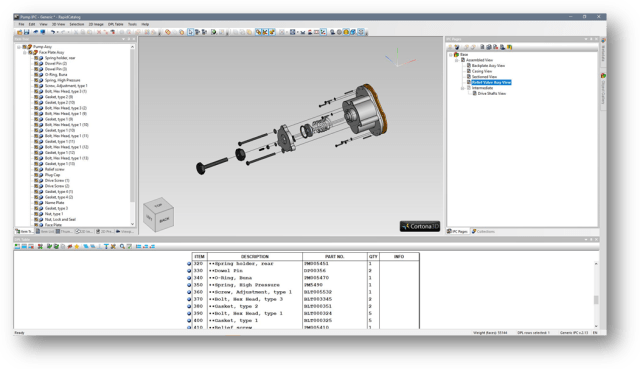The width and height of the screenshot is (640, 369).
Task: Open the Item Tree panel dropdown arrow
Action: point(124,39)
